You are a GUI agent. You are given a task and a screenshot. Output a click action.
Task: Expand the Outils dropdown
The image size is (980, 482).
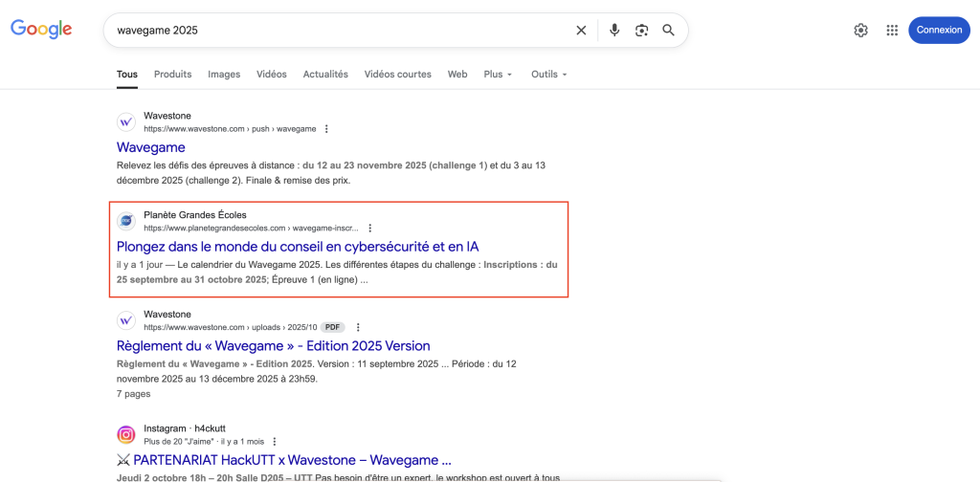tap(549, 75)
